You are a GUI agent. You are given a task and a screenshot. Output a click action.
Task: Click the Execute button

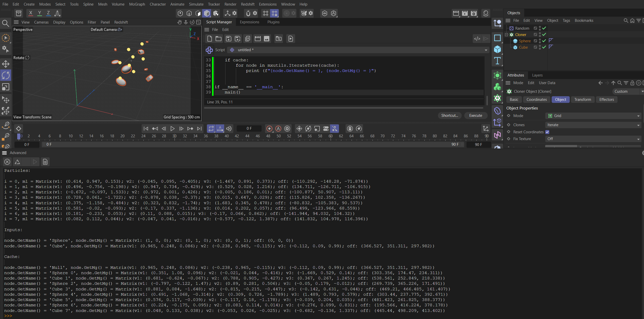475,116
